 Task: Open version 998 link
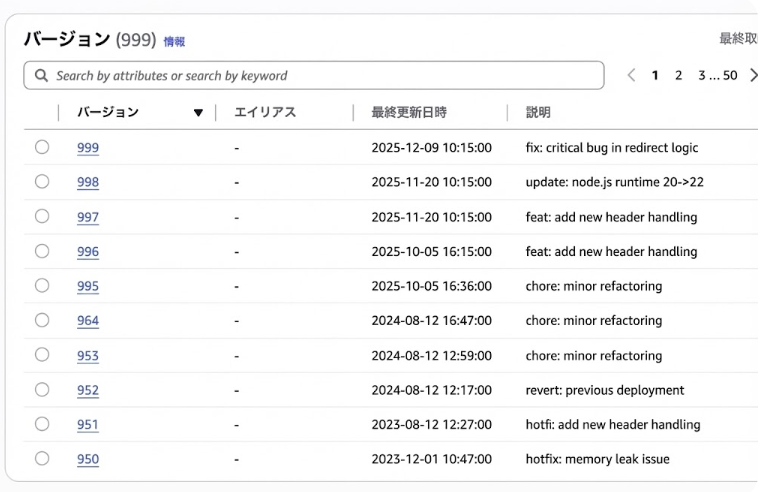(x=88, y=182)
